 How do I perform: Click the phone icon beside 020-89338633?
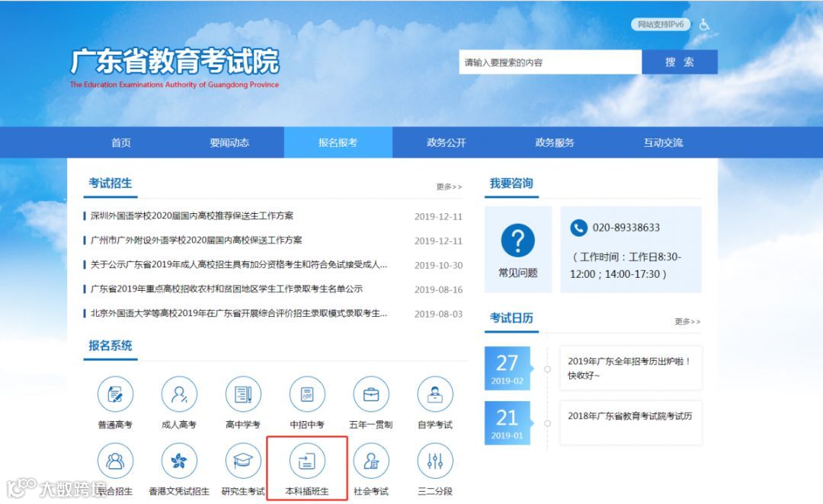point(578,228)
